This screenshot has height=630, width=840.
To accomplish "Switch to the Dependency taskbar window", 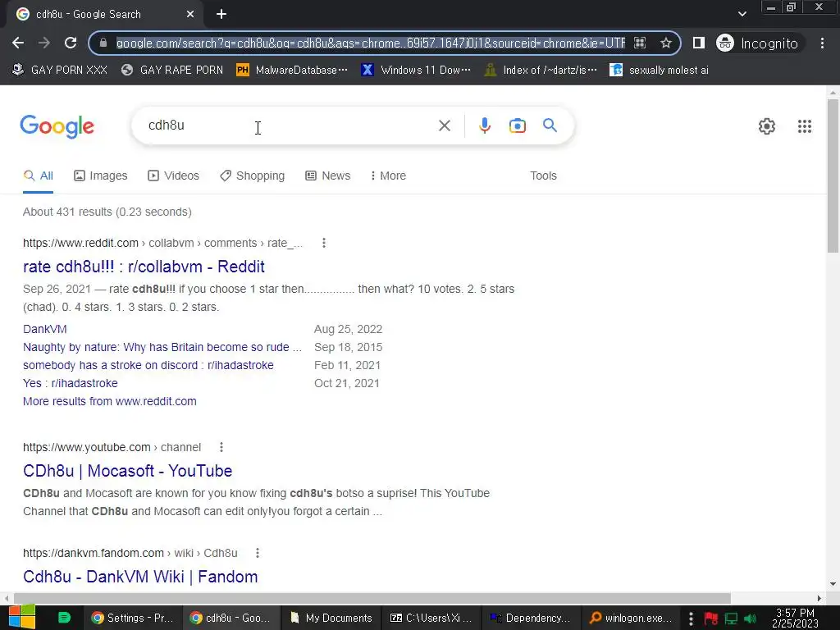I will (530, 619).
